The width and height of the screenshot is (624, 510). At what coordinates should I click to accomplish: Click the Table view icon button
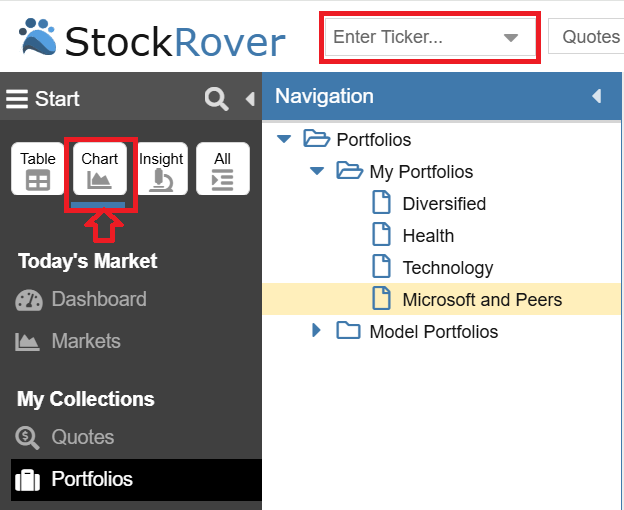pyautogui.click(x=38, y=169)
